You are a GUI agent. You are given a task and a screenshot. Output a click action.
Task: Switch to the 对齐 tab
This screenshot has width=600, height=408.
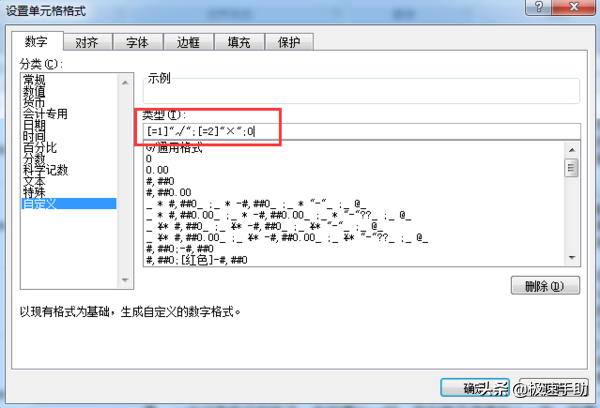click(87, 42)
